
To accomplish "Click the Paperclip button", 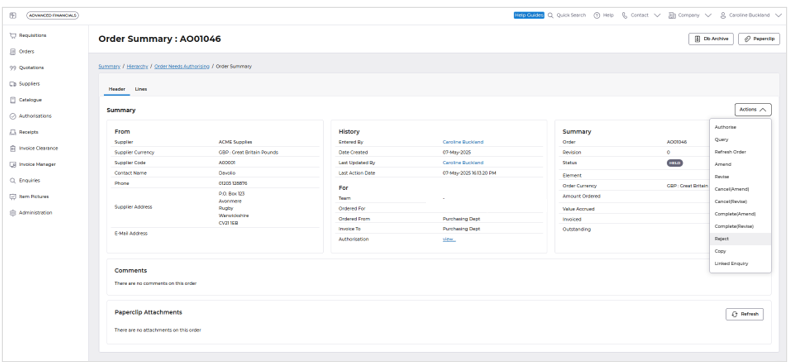I will (759, 39).
